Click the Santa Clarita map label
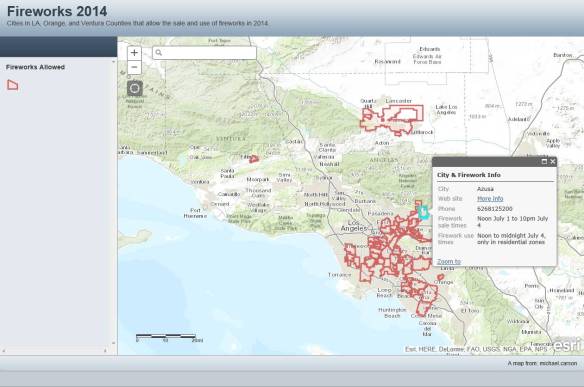The height and width of the screenshot is (387, 584). (x=327, y=147)
